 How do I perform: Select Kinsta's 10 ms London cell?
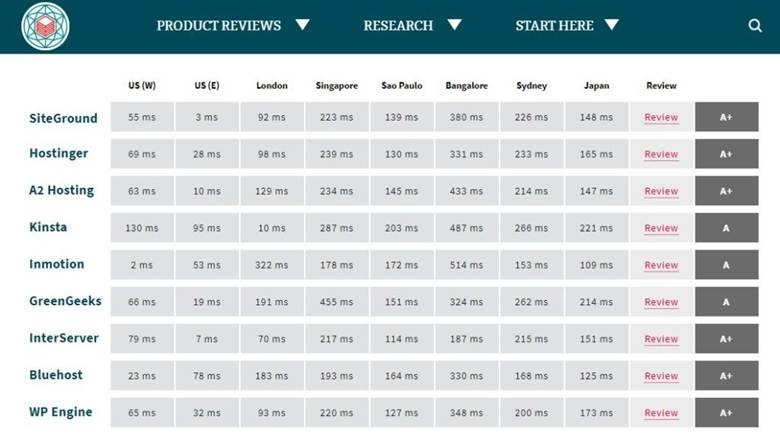pyautogui.click(x=272, y=228)
